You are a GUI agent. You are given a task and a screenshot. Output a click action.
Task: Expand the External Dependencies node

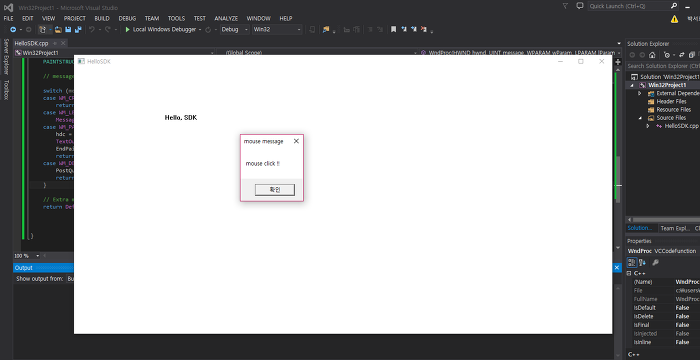click(640, 93)
